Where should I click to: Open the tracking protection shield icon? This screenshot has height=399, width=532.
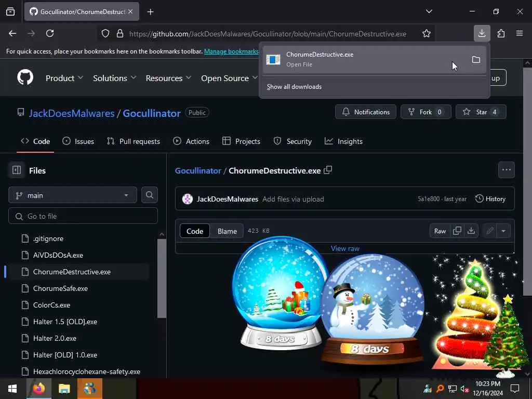click(x=105, y=34)
